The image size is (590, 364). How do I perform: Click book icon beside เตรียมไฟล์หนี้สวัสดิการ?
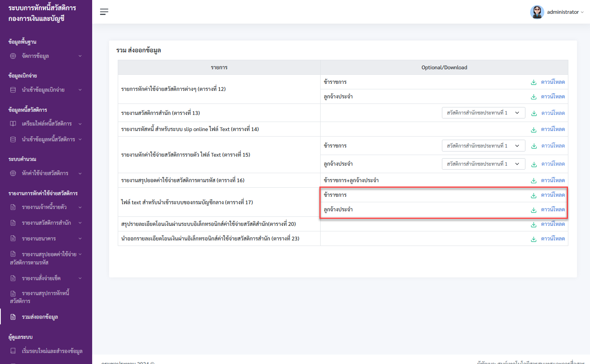pyautogui.click(x=13, y=124)
